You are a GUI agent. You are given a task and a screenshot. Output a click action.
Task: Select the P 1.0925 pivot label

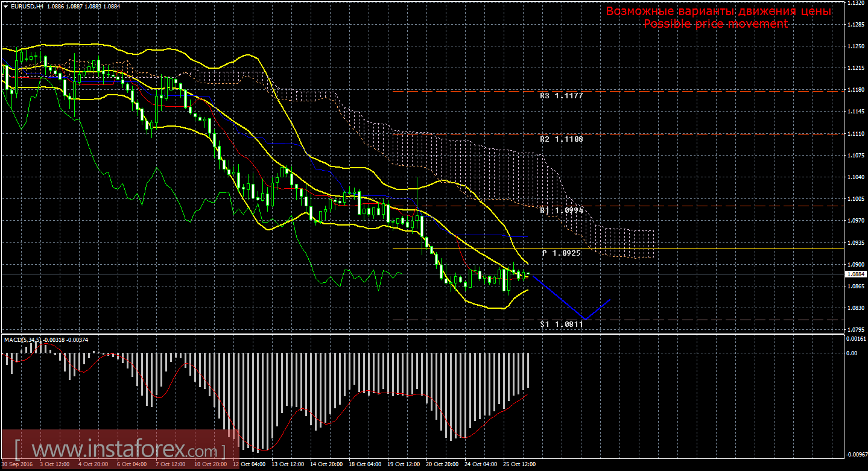(x=562, y=253)
